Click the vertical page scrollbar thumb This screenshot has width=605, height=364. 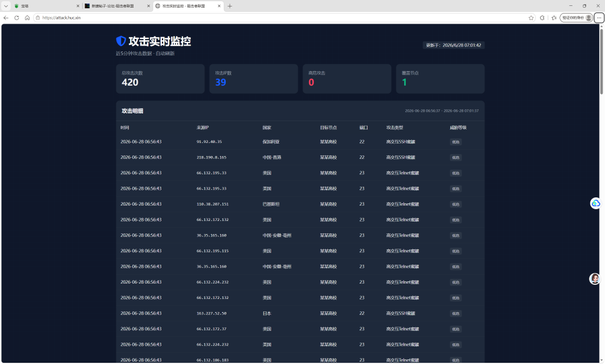(601, 61)
